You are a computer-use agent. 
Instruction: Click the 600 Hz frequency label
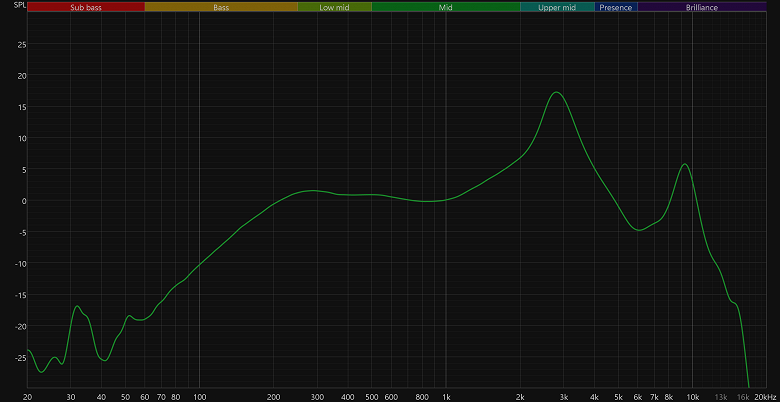(391, 397)
